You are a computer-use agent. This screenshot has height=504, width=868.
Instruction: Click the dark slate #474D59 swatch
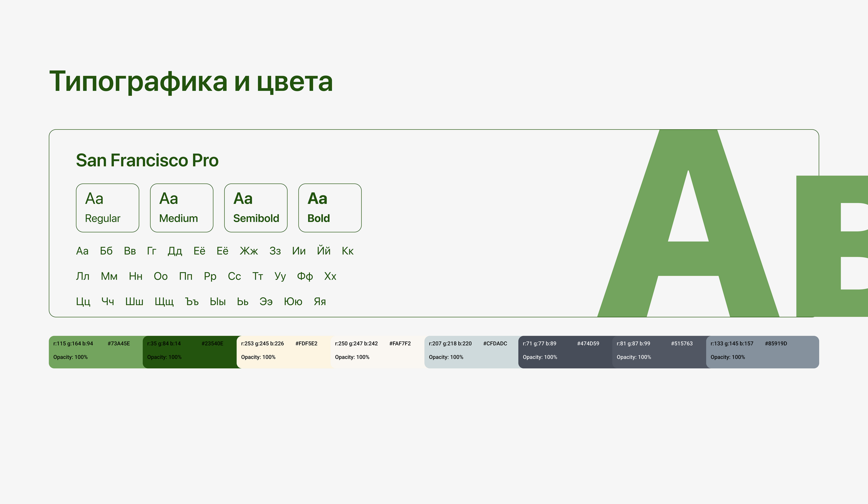tap(566, 352)
